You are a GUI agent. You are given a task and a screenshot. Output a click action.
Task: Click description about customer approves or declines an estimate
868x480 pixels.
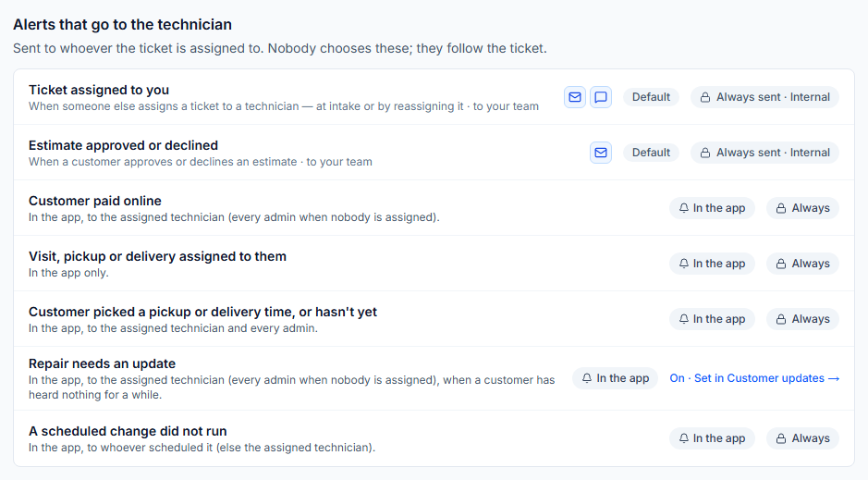[201, 162]
